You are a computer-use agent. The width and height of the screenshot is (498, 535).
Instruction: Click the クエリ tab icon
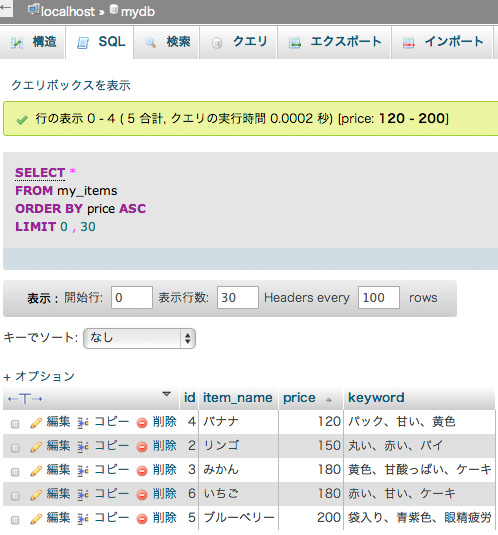click(x=217, y=43)
